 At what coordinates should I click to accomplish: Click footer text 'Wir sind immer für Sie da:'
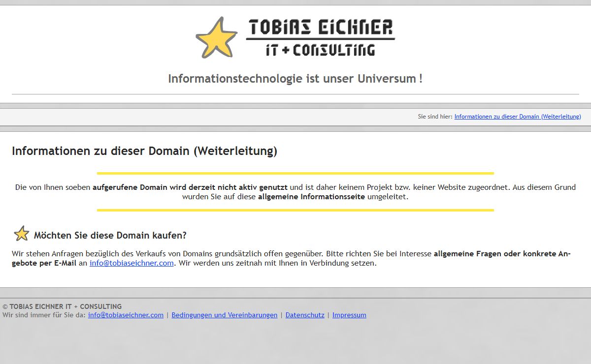44,315
